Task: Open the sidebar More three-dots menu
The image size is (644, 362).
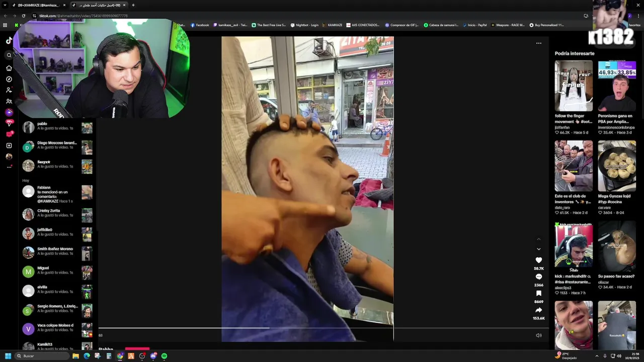Action: tap(9, 167)
